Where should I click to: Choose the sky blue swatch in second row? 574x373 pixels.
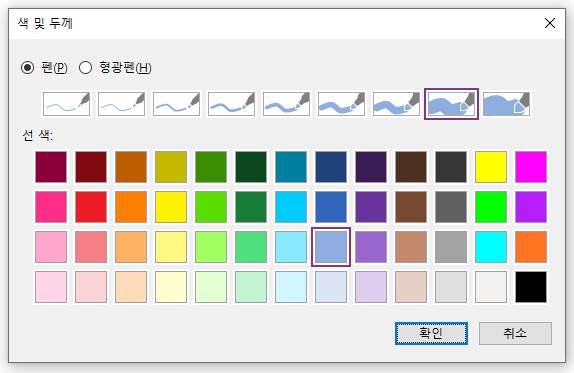[x=291, y=207]
